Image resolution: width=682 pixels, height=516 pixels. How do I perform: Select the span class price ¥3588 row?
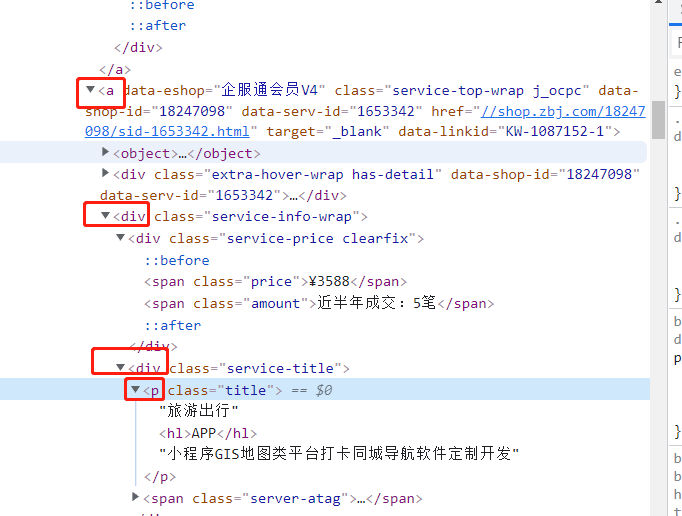tap(275, 281)
